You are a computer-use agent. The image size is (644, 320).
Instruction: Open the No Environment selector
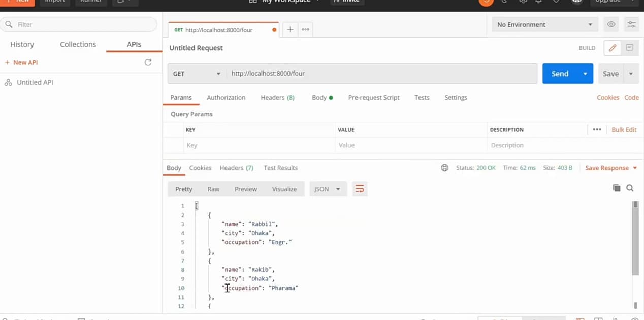[545, 24]
